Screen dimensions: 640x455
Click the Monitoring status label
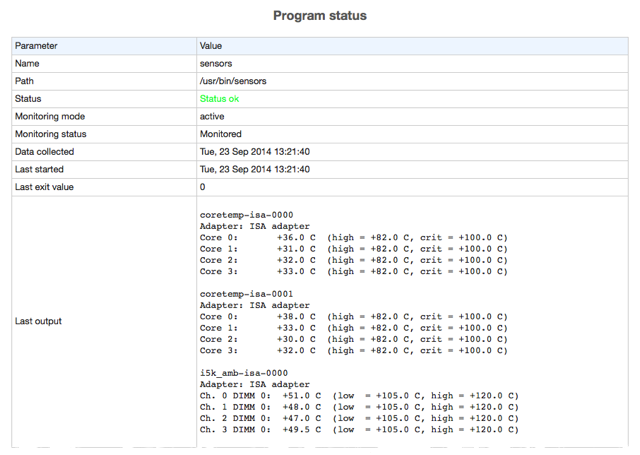51,134
